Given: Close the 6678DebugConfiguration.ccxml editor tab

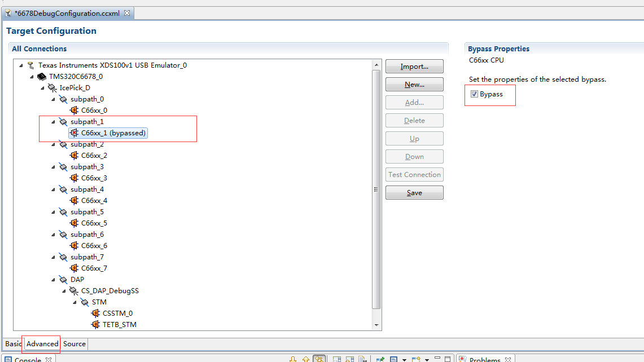Looking at the screenshot, I should coord(127,13).
